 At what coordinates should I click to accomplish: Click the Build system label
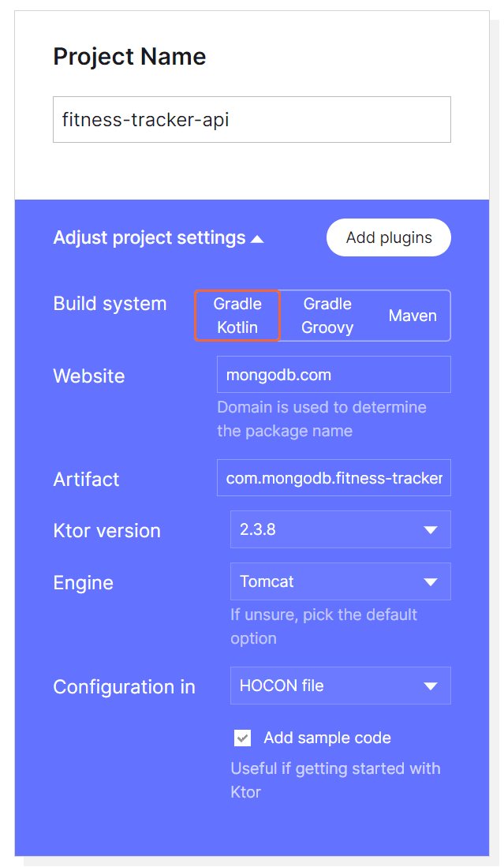[110, 303]
